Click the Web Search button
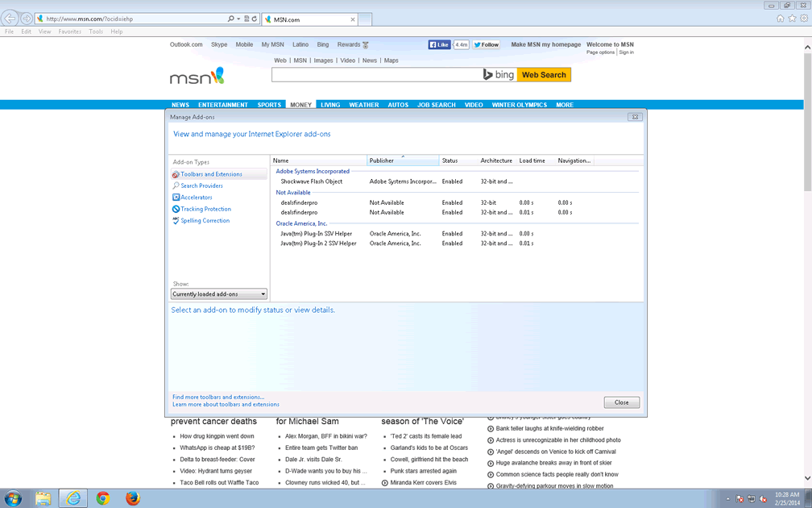 [x=544, y=75]
